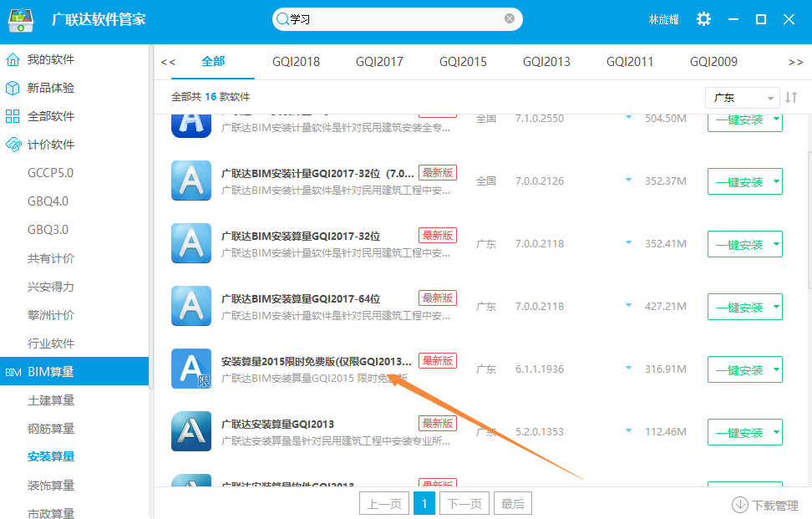The height and width of the screenshot is (519, 812).
Task: Select 行业软件 in sidebar
Action: tap(51, 343)
